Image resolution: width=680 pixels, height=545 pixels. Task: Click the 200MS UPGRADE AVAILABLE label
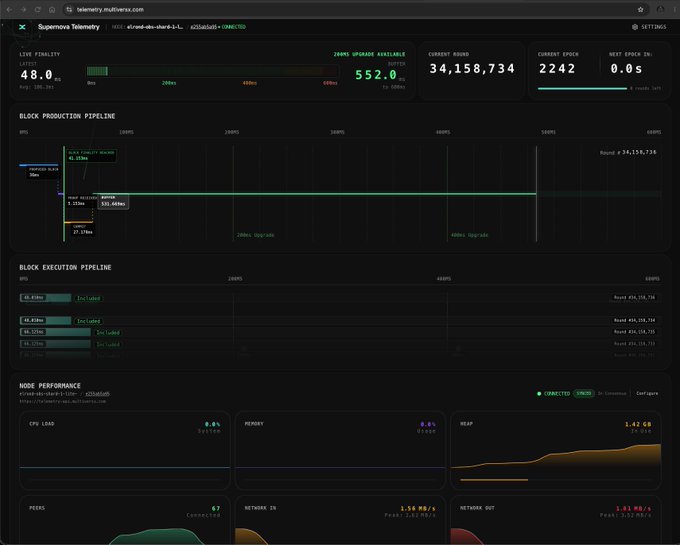point(369,54)
